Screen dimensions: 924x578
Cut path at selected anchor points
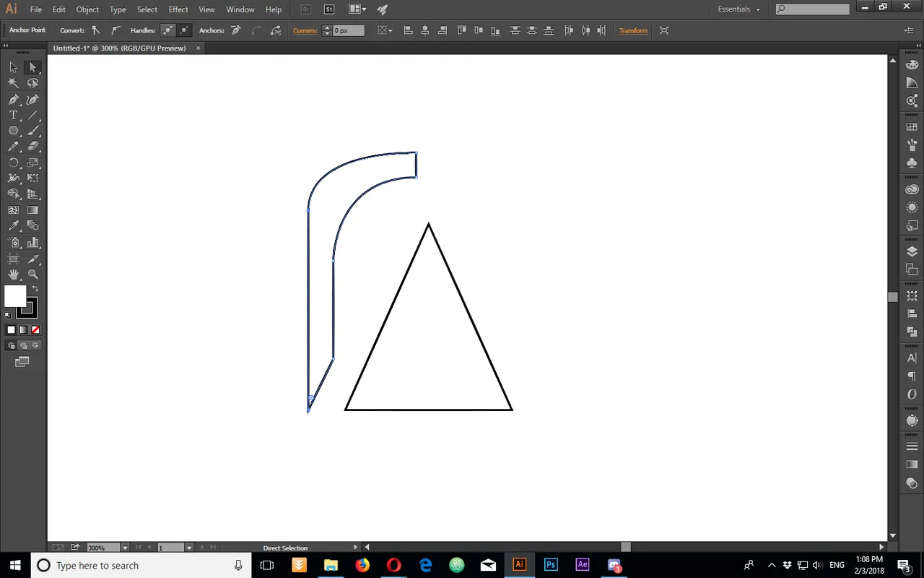(276, 30)
